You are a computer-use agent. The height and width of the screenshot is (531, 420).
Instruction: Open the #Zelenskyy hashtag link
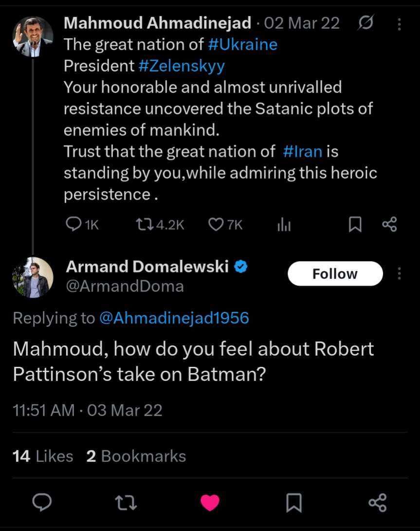click(x=182, y=66)
